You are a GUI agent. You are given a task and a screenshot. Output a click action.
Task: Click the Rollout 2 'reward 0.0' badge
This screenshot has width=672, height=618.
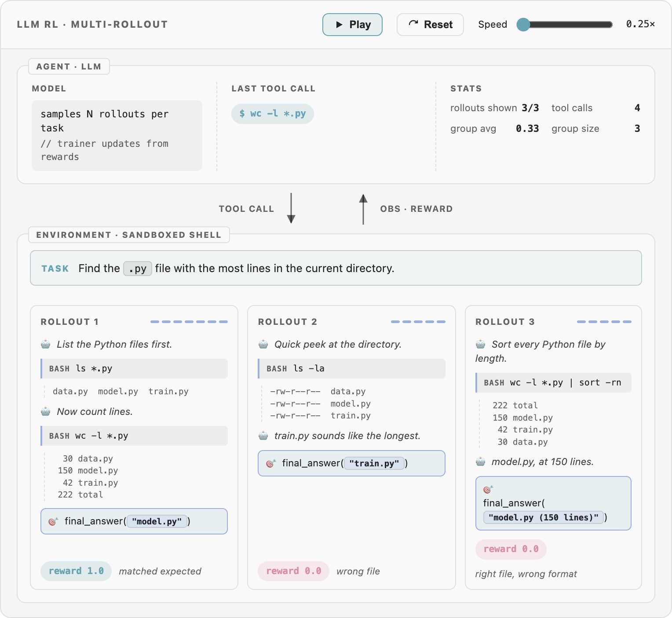[x=294, y=571]
